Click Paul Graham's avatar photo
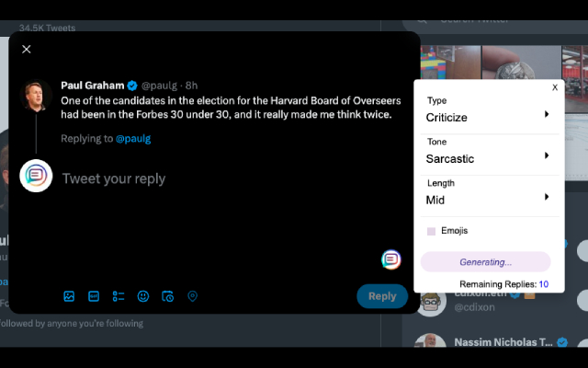Viewport: 588px width, 368px height. coord(36,95)
